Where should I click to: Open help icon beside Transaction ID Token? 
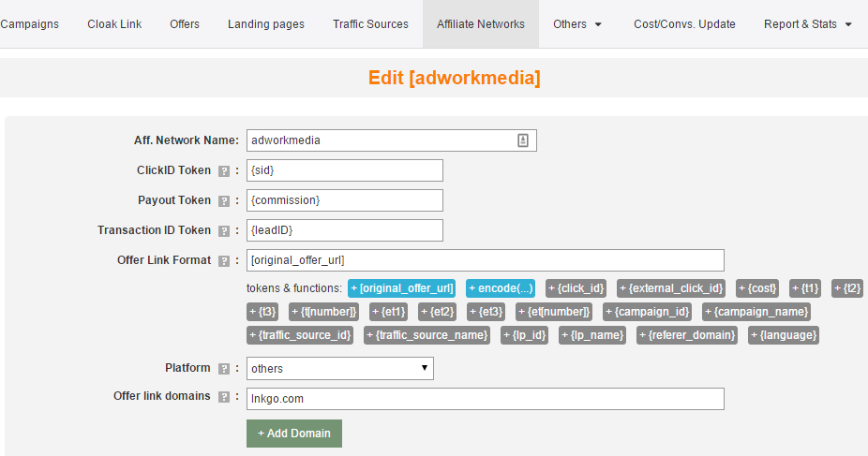click(224, 231)
